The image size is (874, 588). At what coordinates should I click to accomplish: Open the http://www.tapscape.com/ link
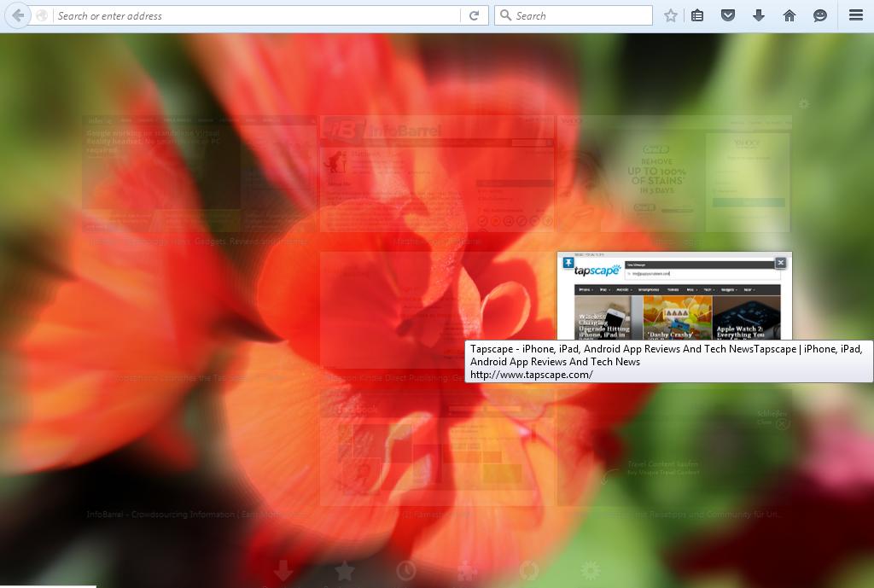click(x=531, y=374)
